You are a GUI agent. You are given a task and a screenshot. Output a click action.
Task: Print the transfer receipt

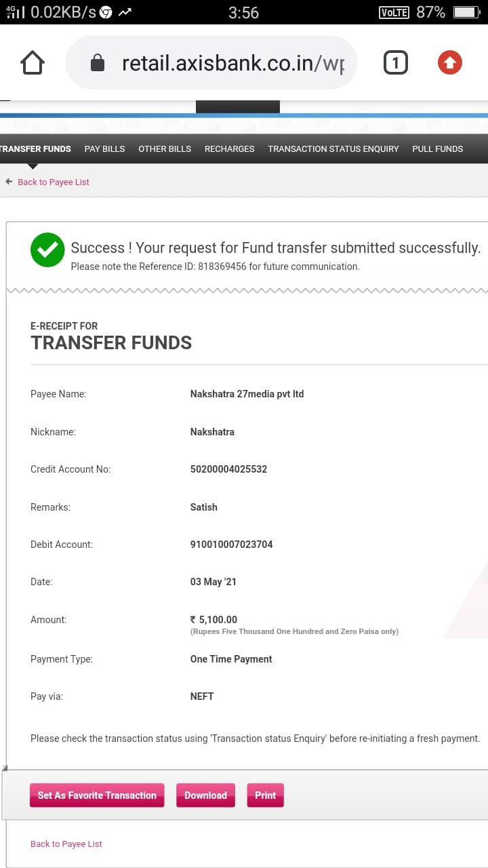click(266, 795)
